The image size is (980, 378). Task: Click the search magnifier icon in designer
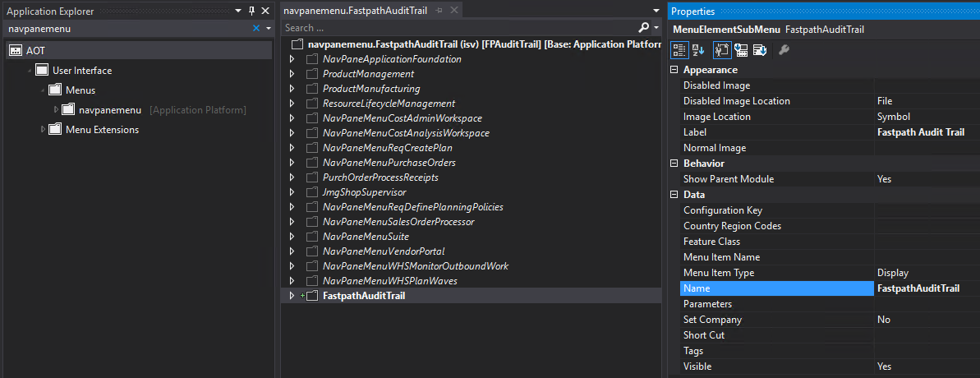coord(644,28)
